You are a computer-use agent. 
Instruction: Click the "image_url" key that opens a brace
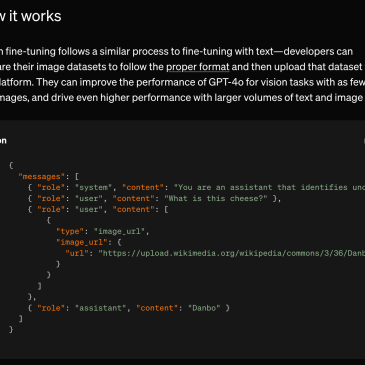pyautogui.click(x=82, y=242)
